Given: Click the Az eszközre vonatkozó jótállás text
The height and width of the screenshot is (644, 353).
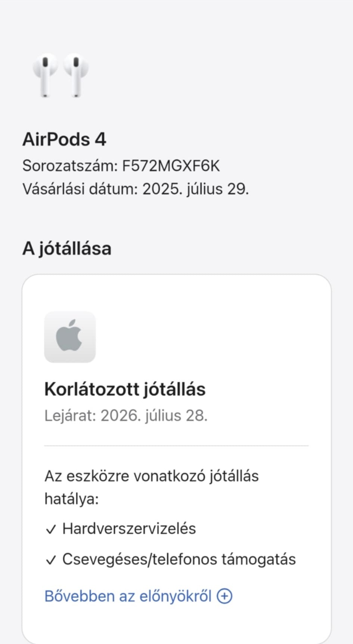Looking at the screenshot, I should 151,476.
